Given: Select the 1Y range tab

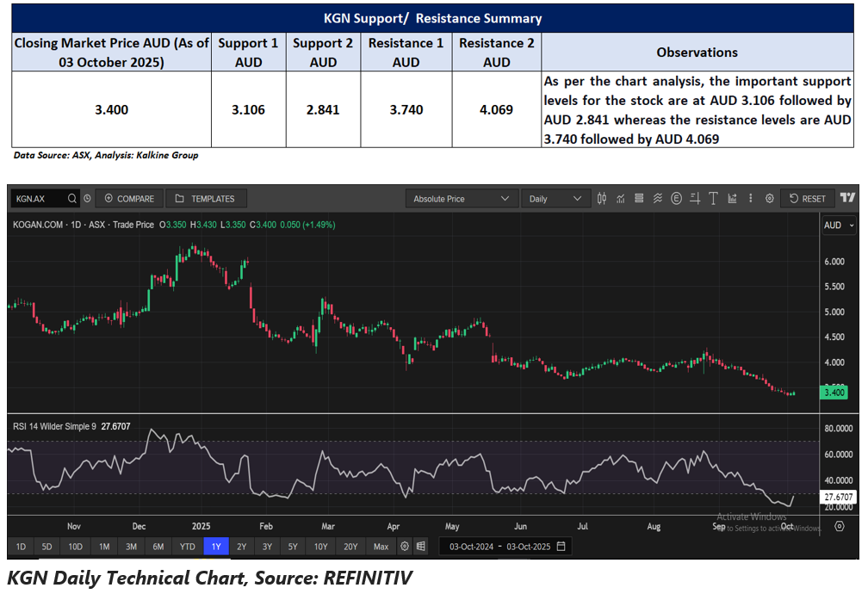Looking at the screenshot, I should [215, 547].
